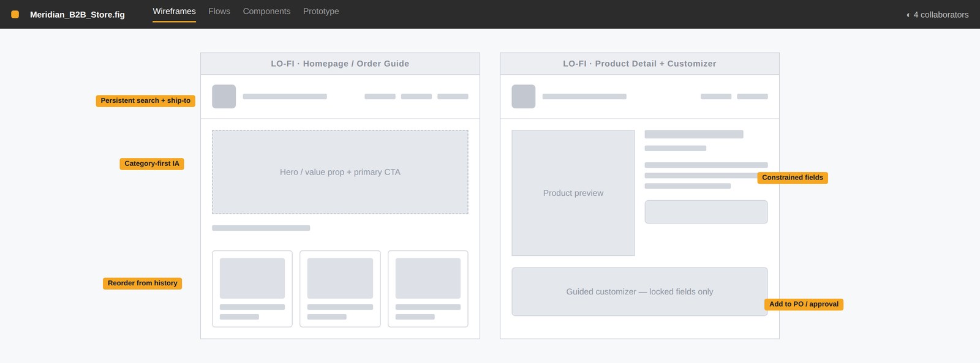Select the third product card in homepage wireframe
Screen dimensions: 980x363
point(428,289)
